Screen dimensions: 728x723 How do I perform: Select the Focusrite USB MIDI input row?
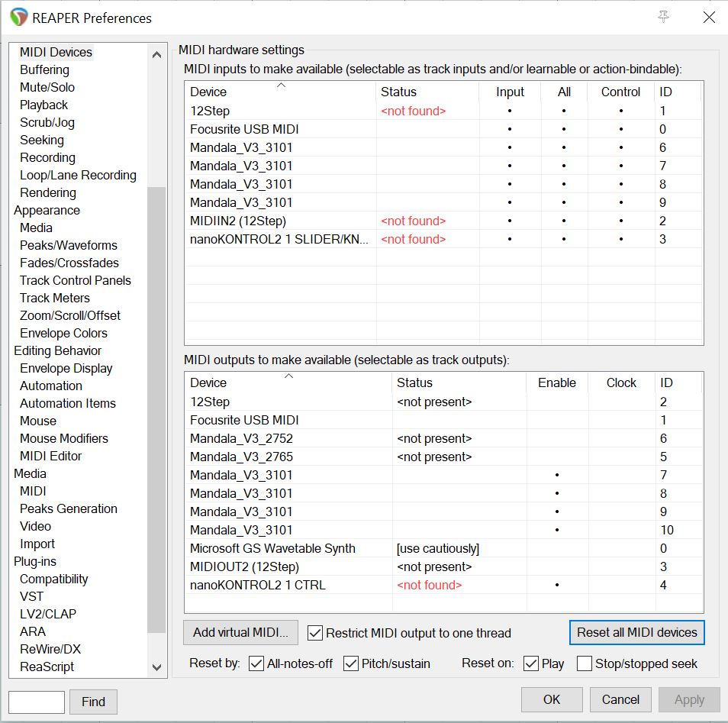coord(244,129)
